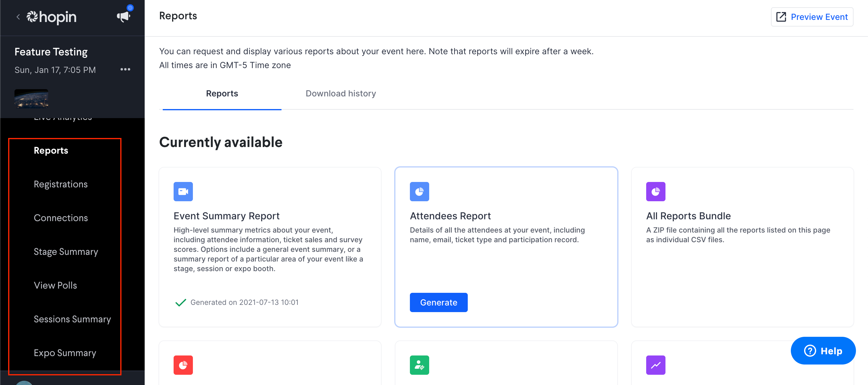Open the event options three-dot menu
The width and height of the screenshot is (868, 385).
coord(125,69)
